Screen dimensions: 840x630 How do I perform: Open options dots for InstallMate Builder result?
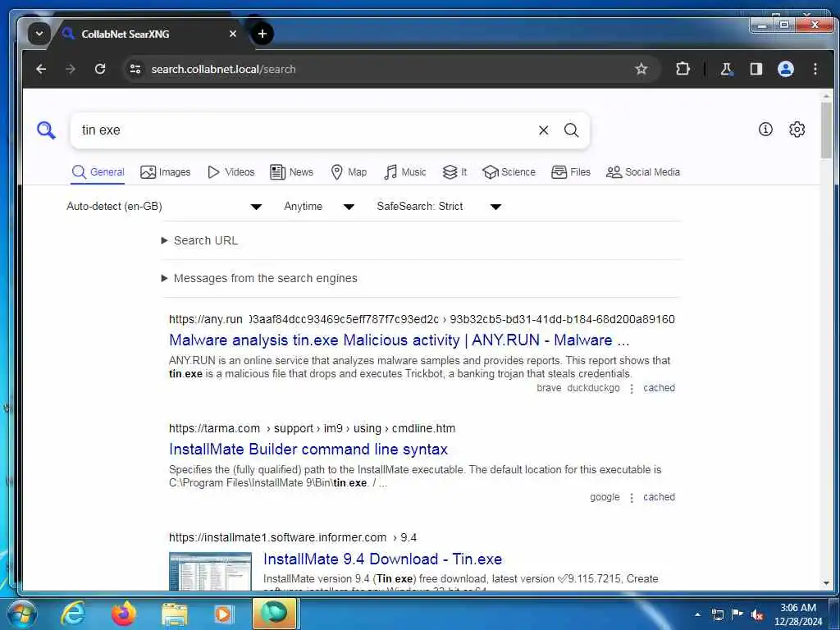(x=632, y=498)
